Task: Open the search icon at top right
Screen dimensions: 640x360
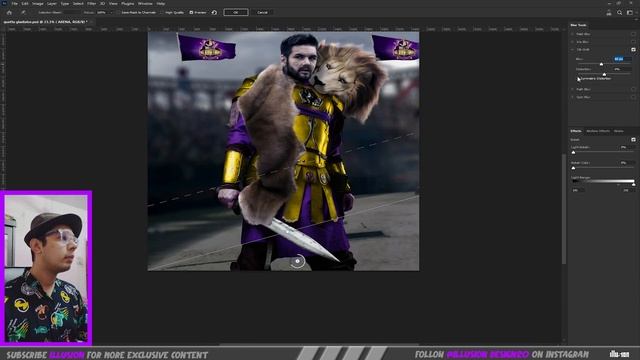Action: click(620, 13)
